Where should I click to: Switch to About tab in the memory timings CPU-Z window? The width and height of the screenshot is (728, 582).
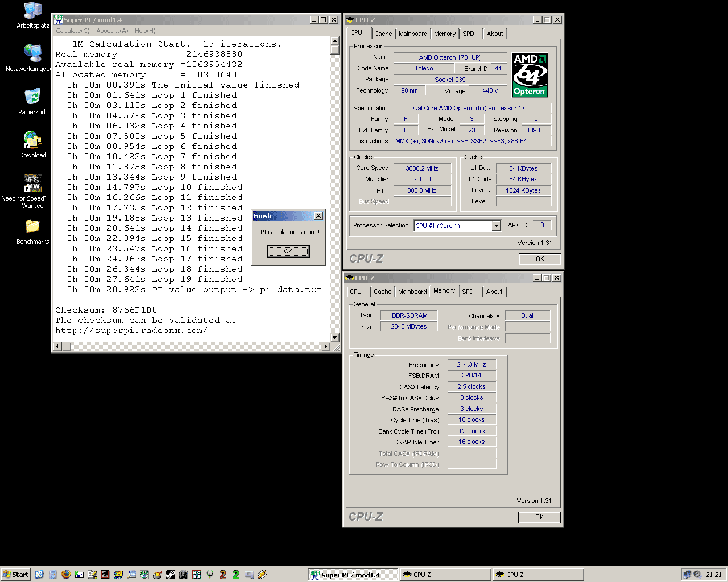494,292
